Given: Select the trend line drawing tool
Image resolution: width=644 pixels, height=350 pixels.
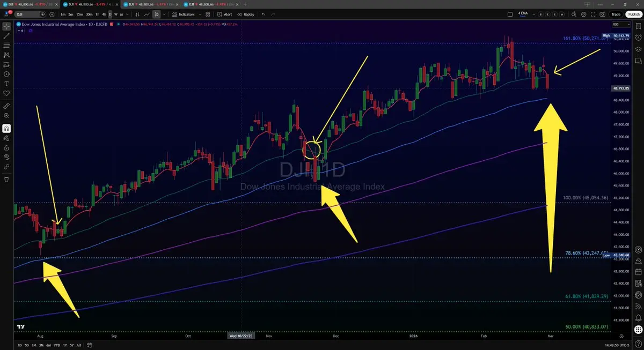Looking at the screenshot, I should click(6, 35).
